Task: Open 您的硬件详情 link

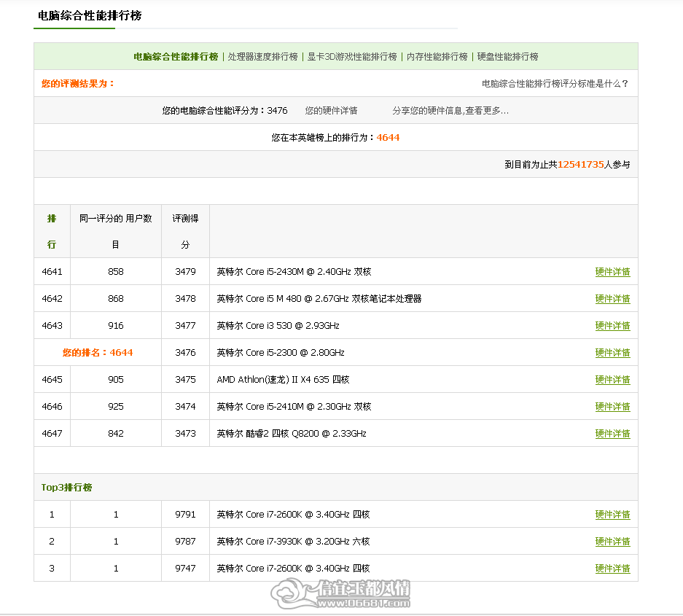Action: point(331,111)
